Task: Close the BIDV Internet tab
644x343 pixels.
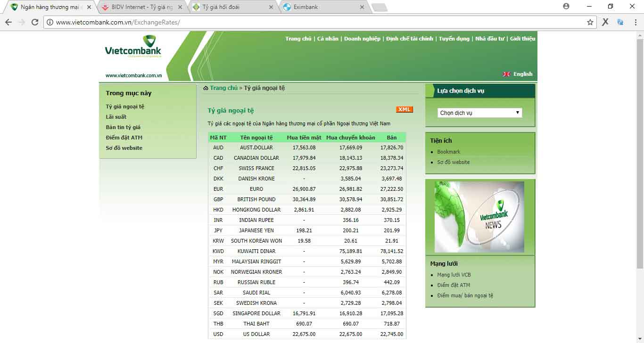Action: pos(180,7)
